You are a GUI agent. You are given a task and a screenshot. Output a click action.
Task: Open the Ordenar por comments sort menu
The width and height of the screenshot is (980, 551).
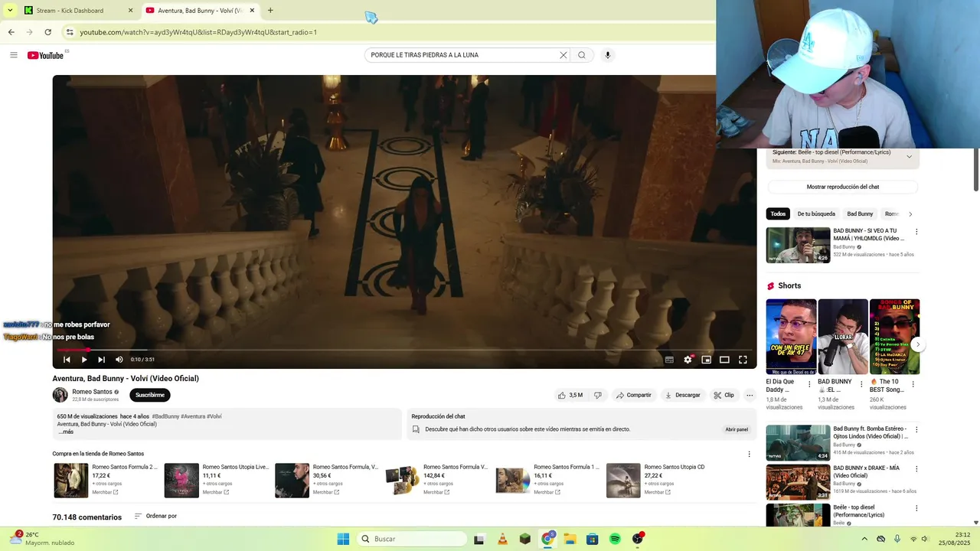pyautogui.click(x=155, y=517)
